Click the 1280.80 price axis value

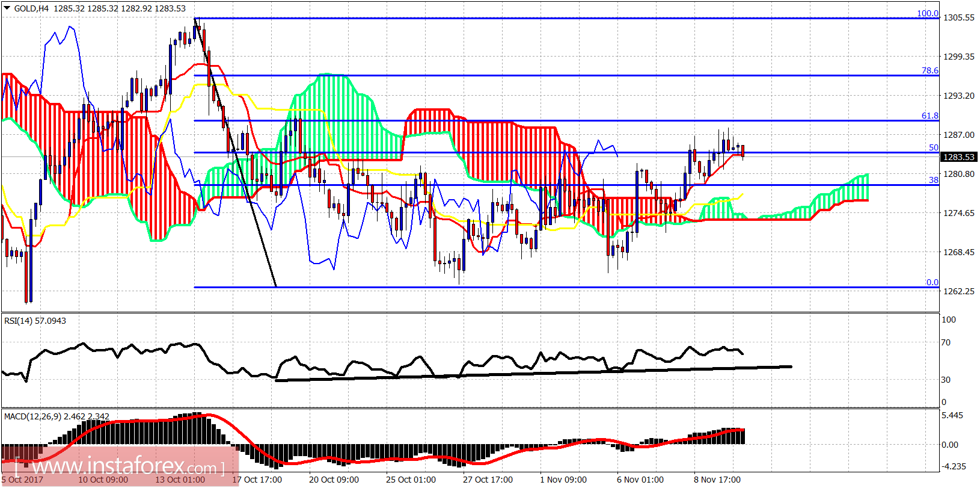959,174
